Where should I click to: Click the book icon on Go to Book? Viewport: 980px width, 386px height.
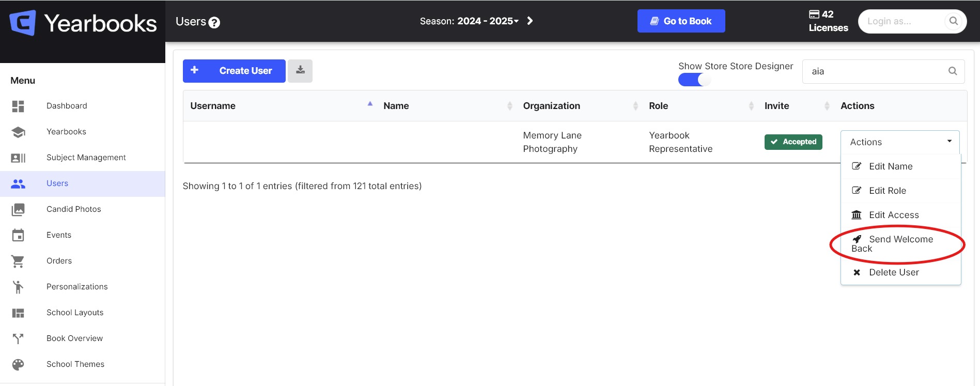click(655, 21)
